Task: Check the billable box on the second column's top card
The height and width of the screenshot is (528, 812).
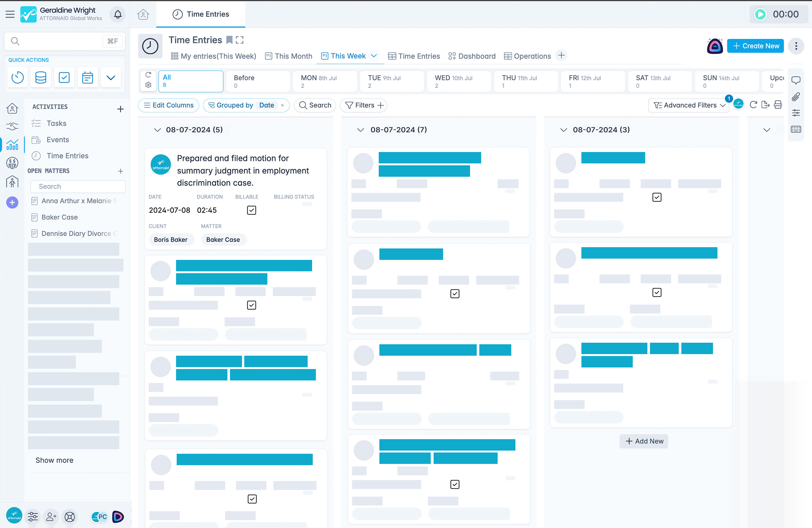Action: pyautogui.click(x=454, y=293)
